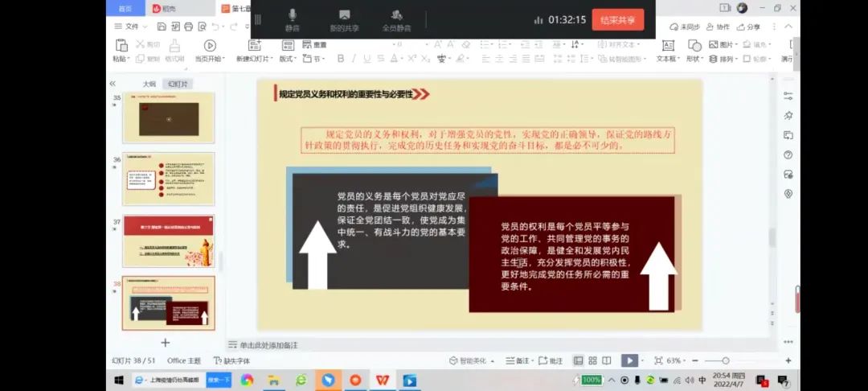
Task: Click the paste clipboard icon
Action: tap(121, 47)
